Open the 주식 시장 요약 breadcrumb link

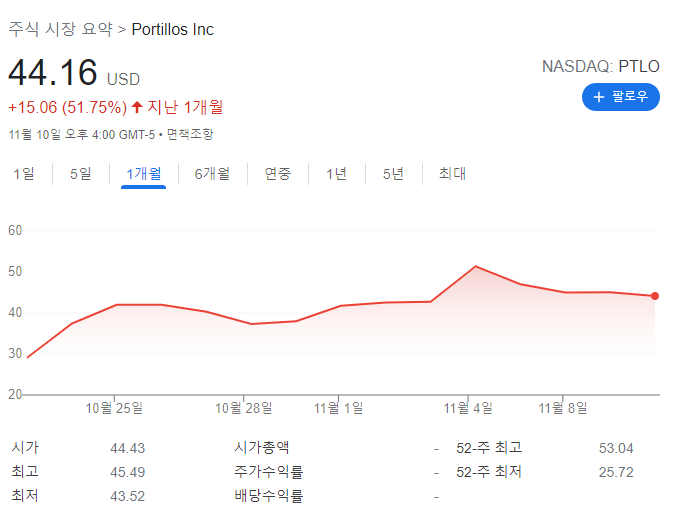tap(61, 29)
